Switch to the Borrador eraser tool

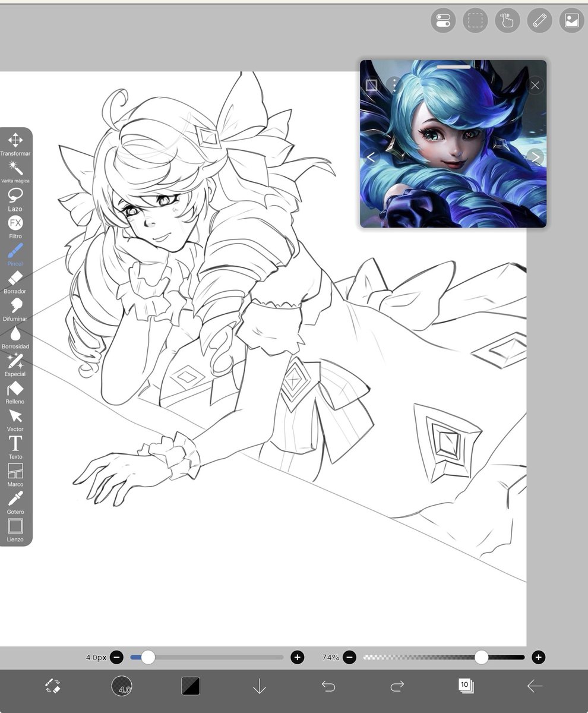coord(15,282)
